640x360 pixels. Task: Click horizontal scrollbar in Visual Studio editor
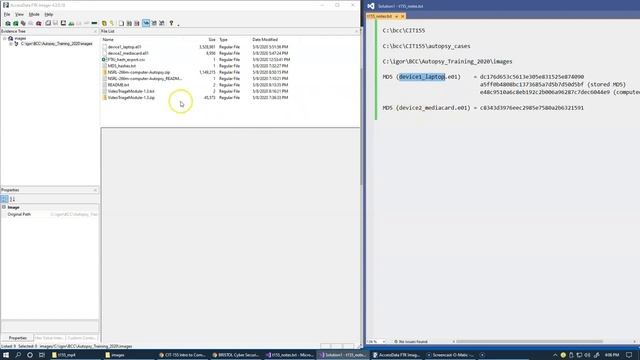tap(529, 342)
